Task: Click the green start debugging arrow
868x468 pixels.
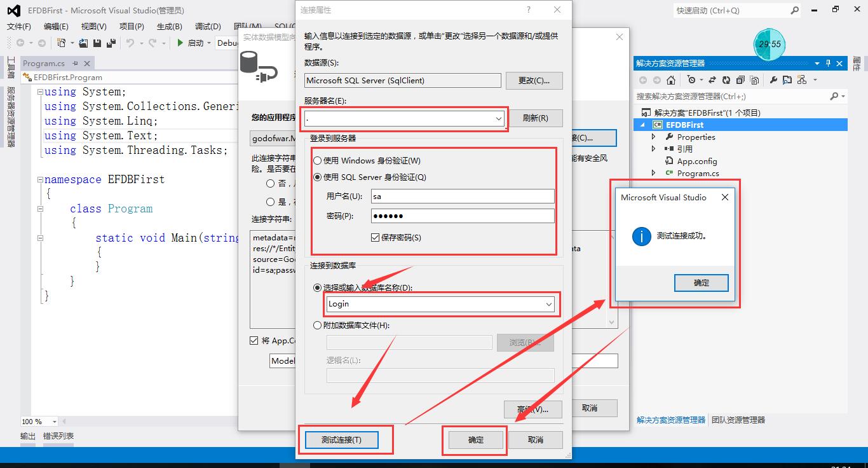Action: tap(180, 43)
